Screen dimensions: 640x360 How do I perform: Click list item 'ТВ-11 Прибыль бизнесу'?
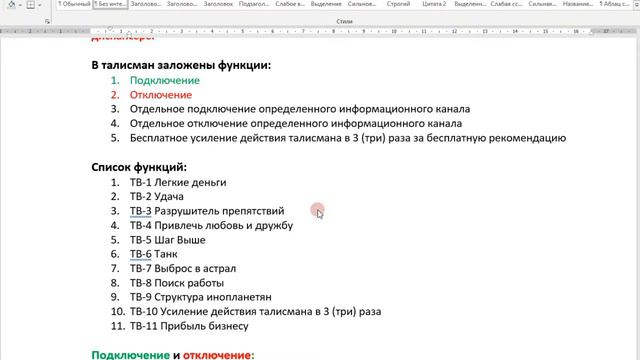(189, 326)
